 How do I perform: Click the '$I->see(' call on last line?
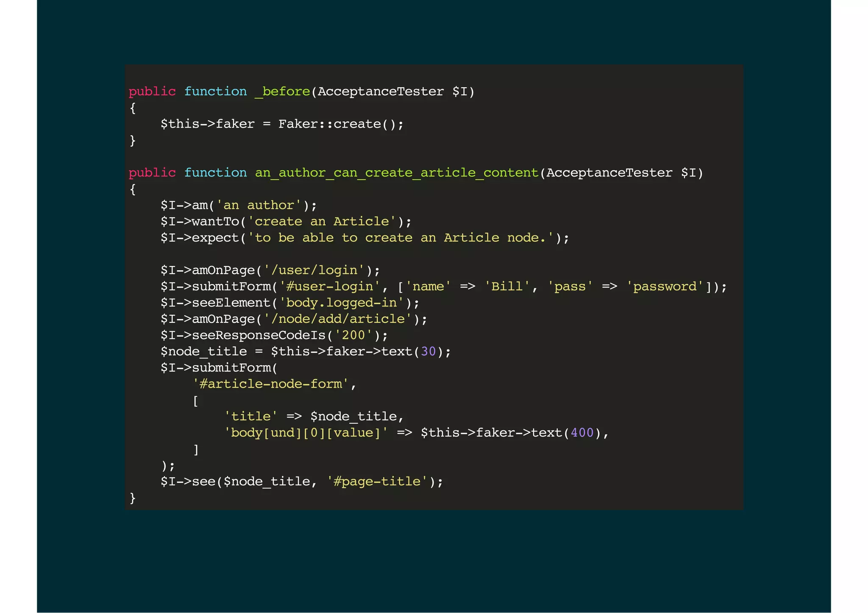[192, 481]
